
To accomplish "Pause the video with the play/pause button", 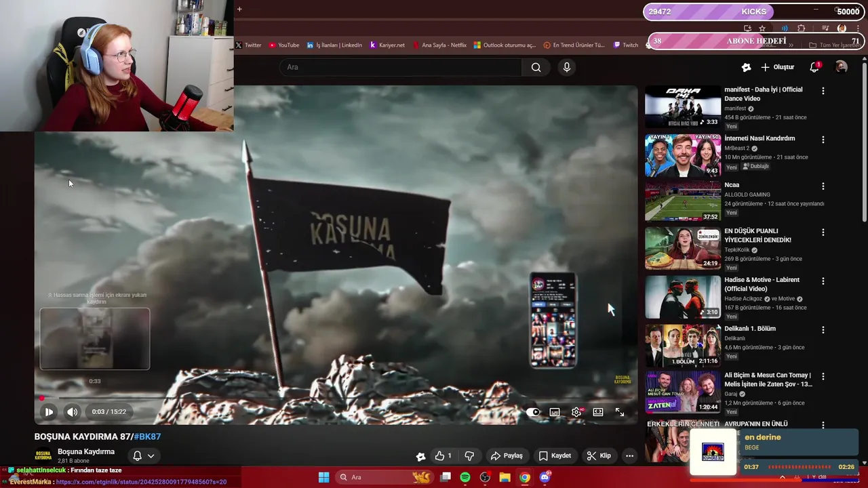I will point(49,411).
